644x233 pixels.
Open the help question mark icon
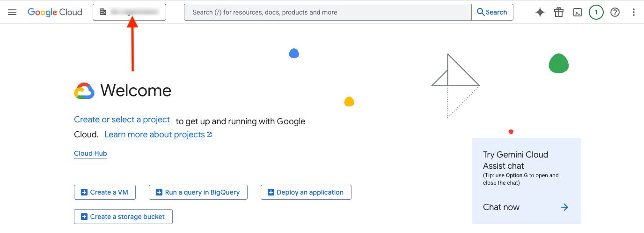[x=615, y=12]
